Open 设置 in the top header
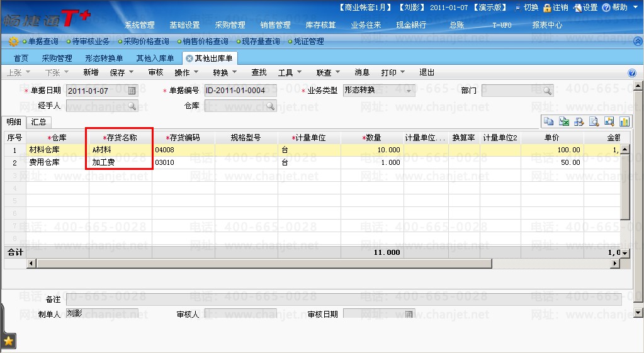644x353 pixels. 585,8
